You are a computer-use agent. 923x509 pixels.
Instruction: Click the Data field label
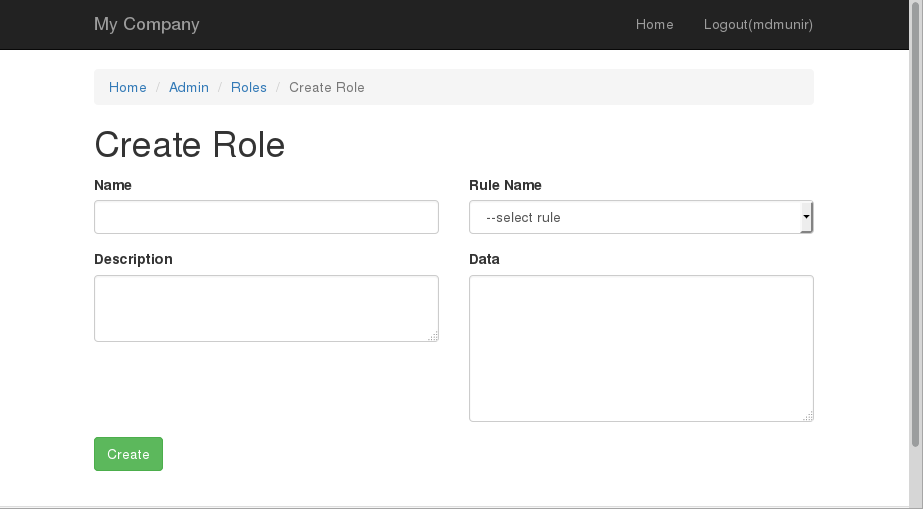click(x=484, y=259)
